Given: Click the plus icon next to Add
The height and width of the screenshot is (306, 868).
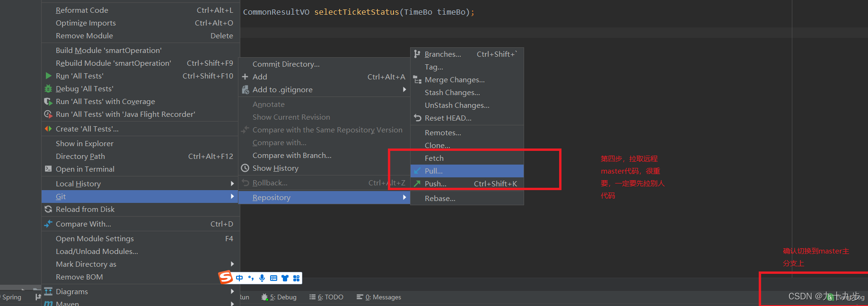Looking at the screenshot, I should (245, 77).
